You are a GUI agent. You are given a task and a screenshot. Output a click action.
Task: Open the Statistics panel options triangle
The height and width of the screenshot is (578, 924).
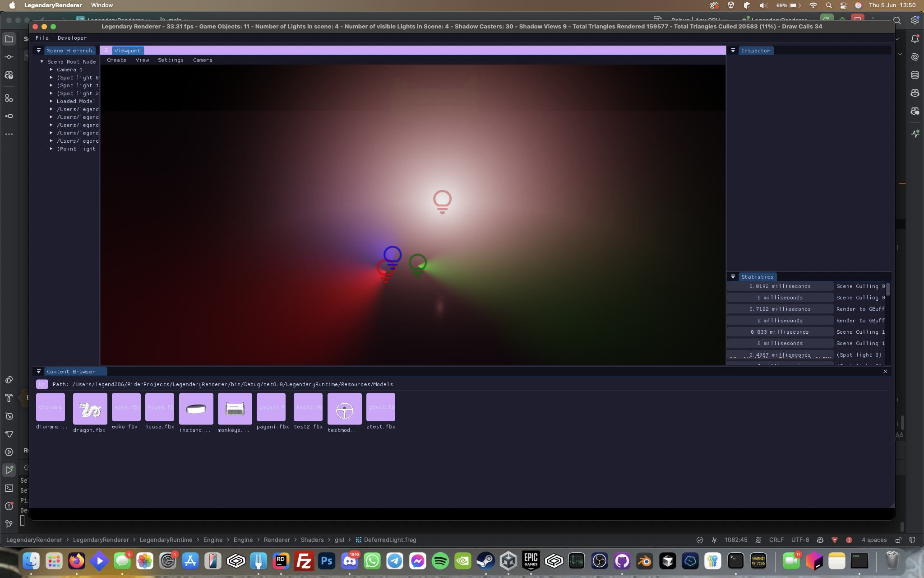tap(733, 277)
